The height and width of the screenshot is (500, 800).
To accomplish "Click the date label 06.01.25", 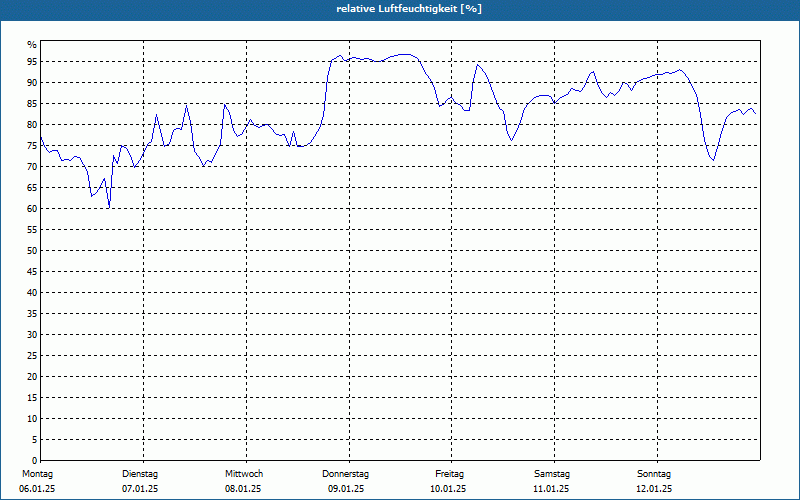I will point(37,489).
